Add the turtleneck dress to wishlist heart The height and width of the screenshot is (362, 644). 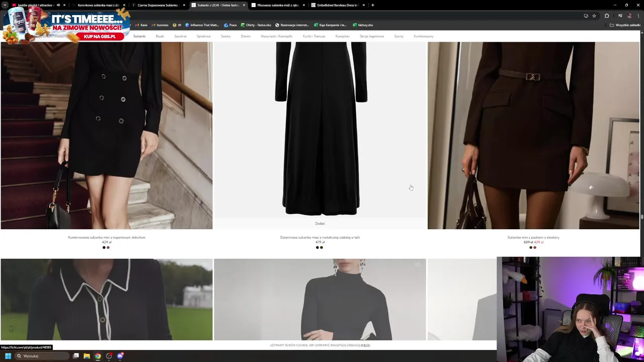click(x=418, y=265)
